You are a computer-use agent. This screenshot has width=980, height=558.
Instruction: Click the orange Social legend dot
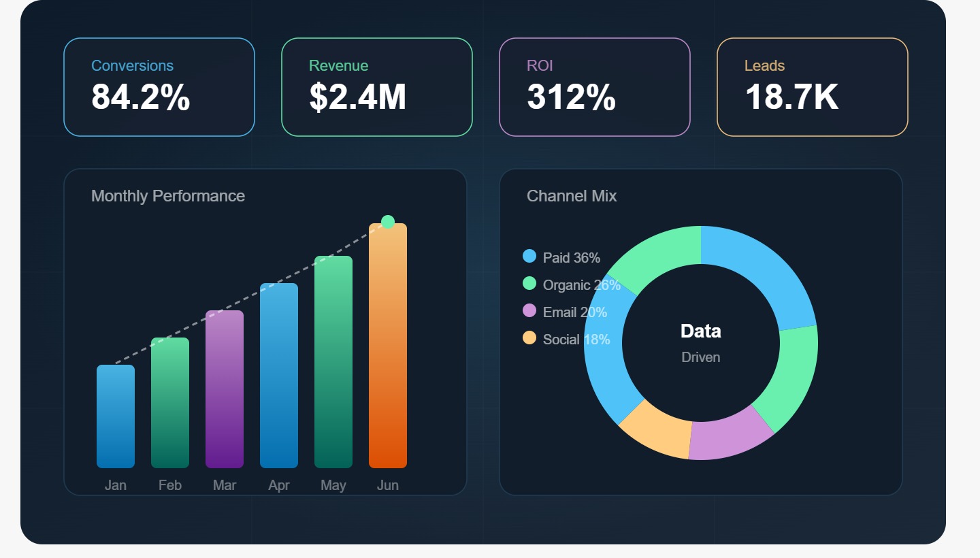click(529, 338)
